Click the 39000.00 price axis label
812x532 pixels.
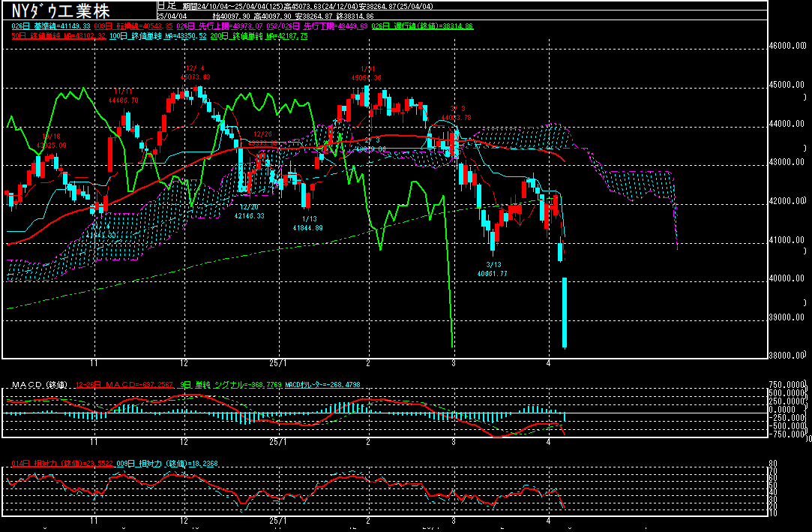point(787,317)
